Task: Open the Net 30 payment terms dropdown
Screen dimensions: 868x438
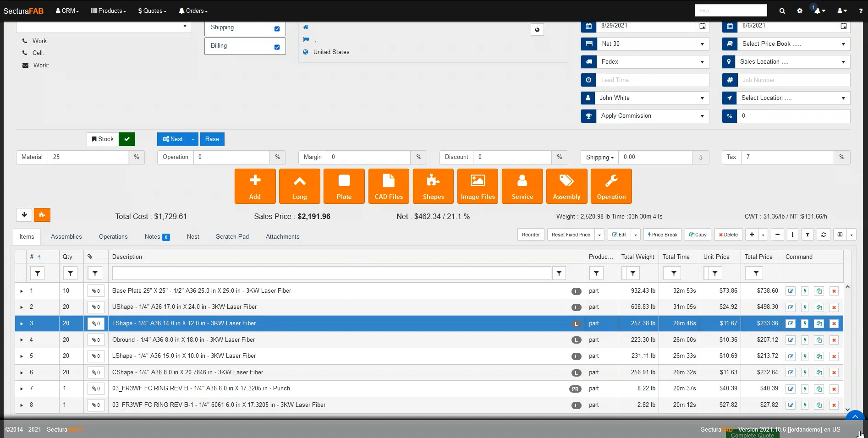Action: [x=652, y=44]
